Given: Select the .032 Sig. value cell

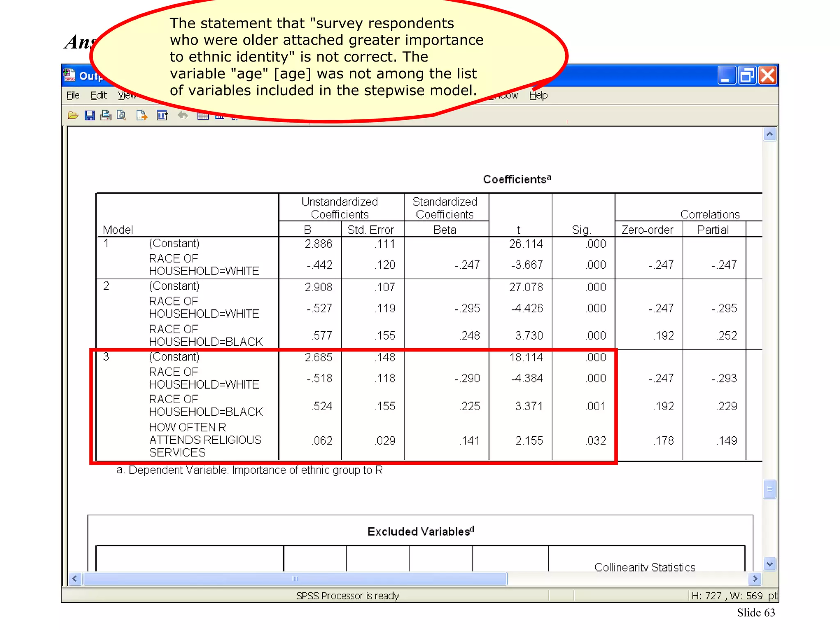Looking at the screenshot, I should tap(596, 441).
